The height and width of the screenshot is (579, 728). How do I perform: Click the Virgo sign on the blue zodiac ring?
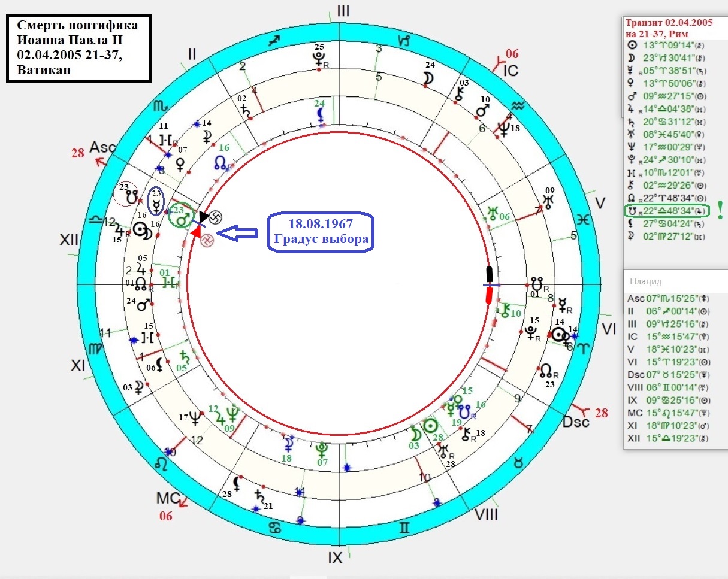click(95, 349)
